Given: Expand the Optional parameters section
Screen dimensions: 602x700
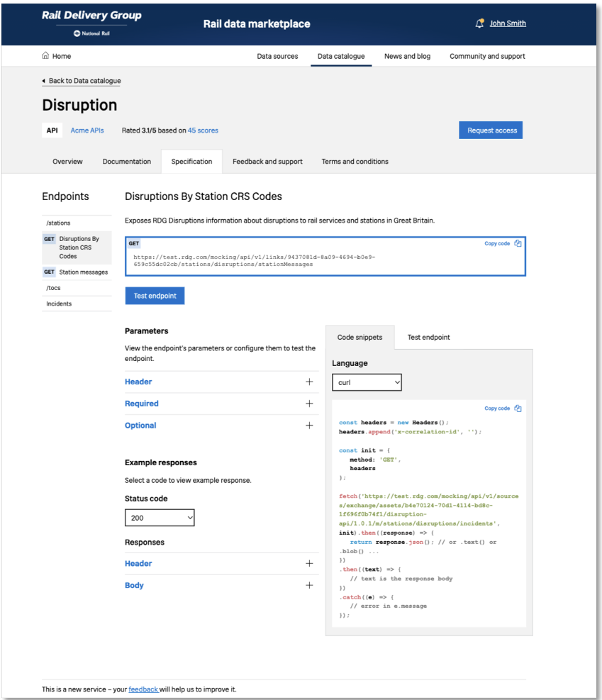Looking at the screenshot, I should [309, 426].
